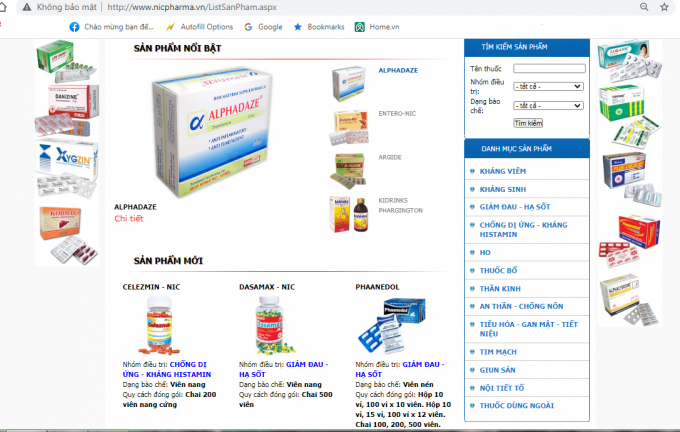The image size is (680, 432).
Task: Select the ENTERO-NIC product thumbnail
Action: pyautogui.click(x=350, y=128)
